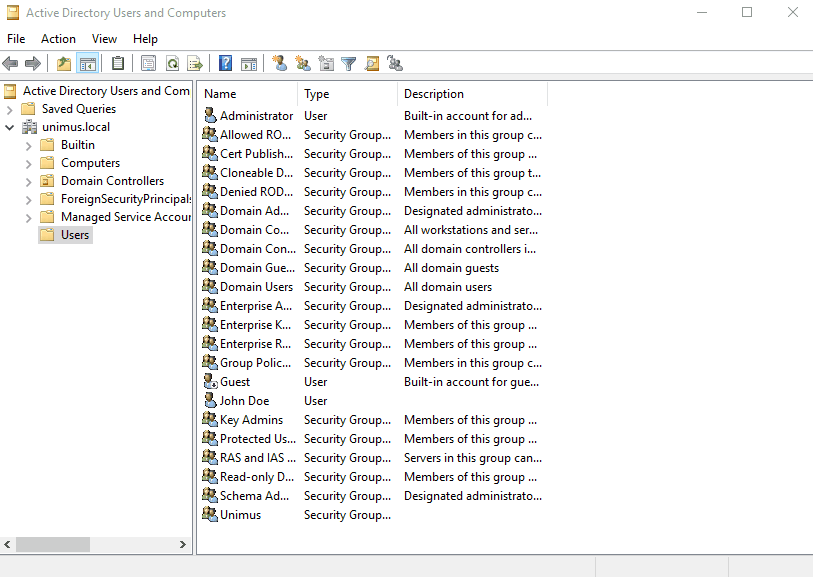This screenshot has width=813, height=577.
Task: Expand the ForeignSecurityPrincipals container
Action: tap(29, 200)
